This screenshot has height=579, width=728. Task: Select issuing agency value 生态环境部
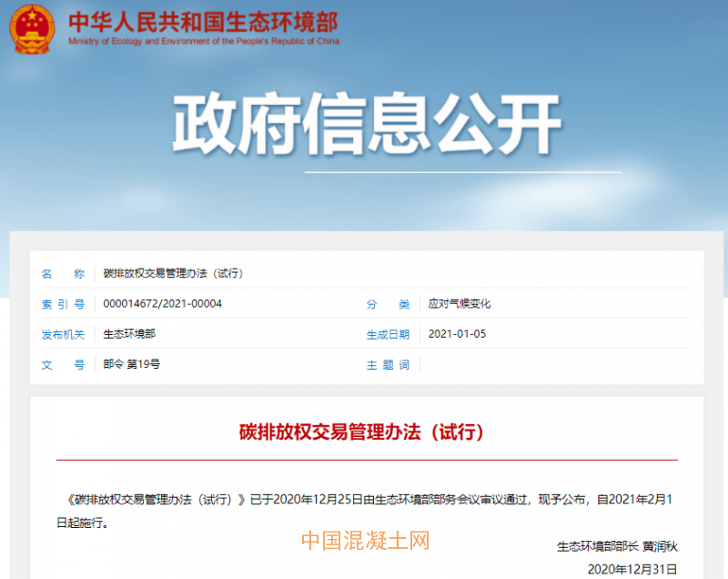(129, 334)
